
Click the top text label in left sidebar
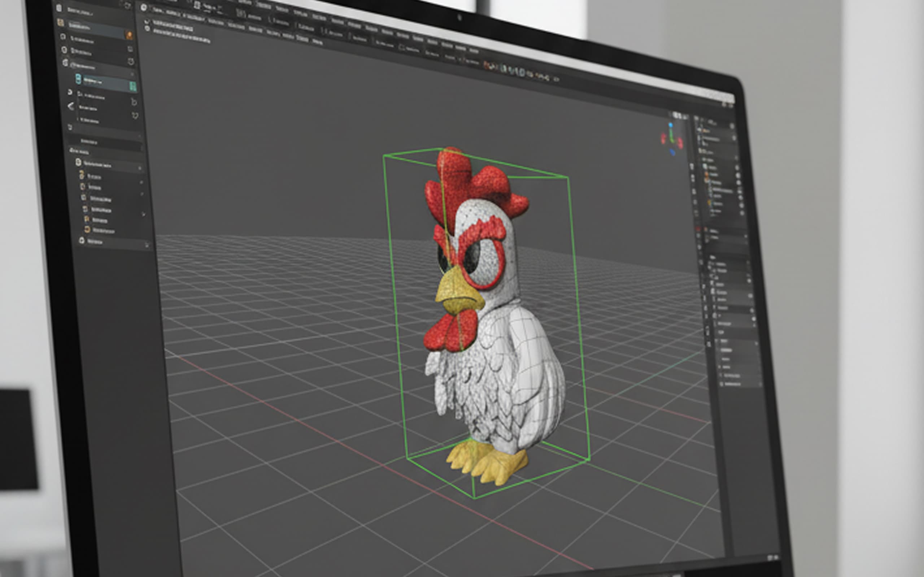coord(80,12)
